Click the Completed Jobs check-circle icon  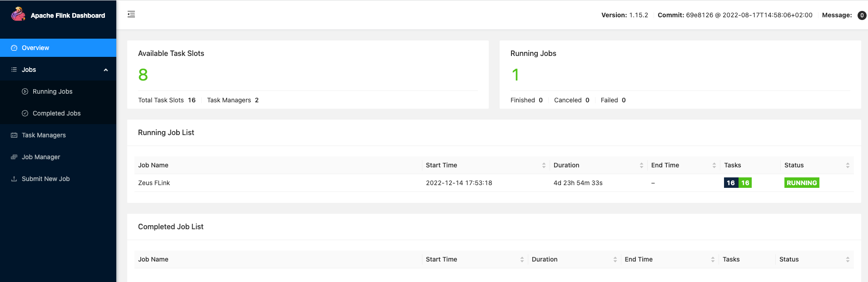pyautogui.click(x=25, y=113)
